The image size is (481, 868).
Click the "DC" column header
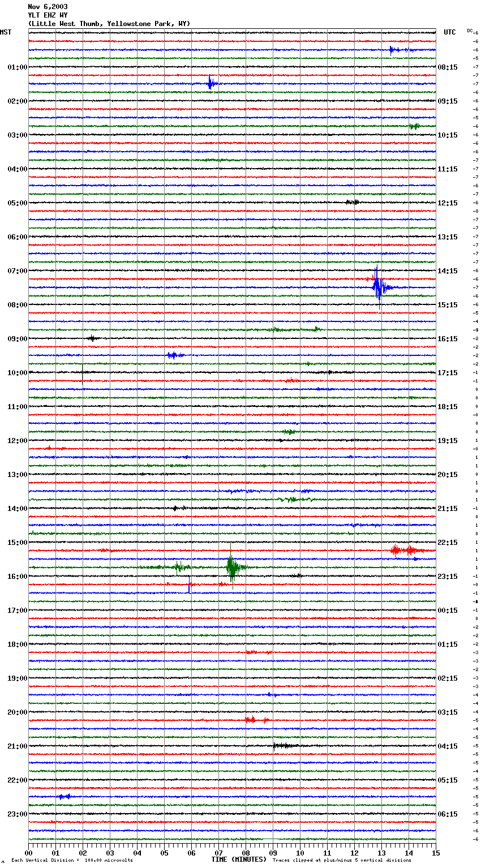click(x=470, y=31)
